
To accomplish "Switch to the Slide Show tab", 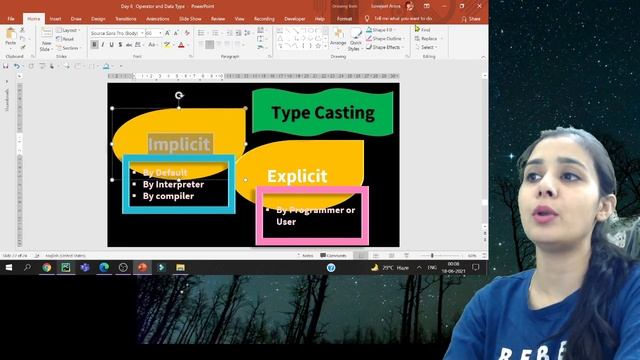I will 190,19.
